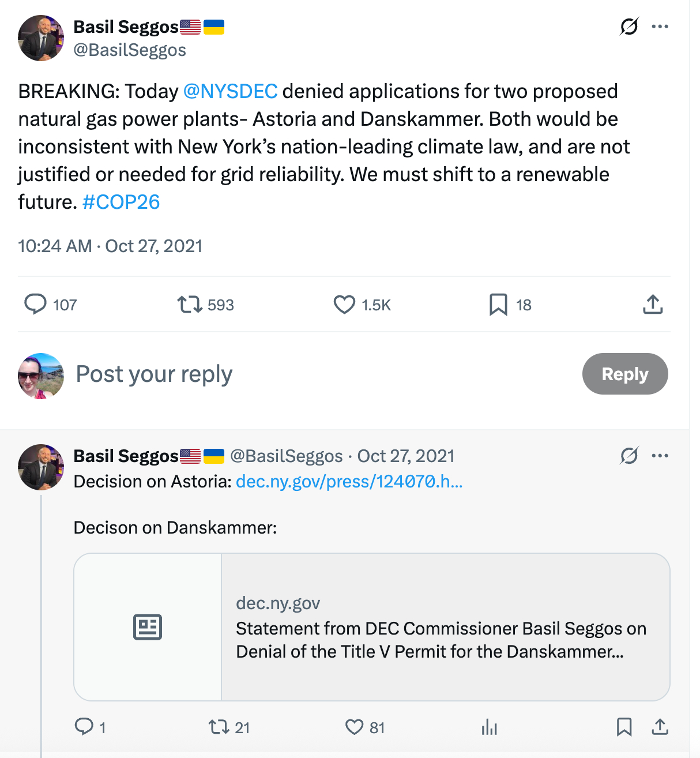The image size is (700, 758).
Task: Open the #COP26 hashtag
Action: click(x=121, y=202)
